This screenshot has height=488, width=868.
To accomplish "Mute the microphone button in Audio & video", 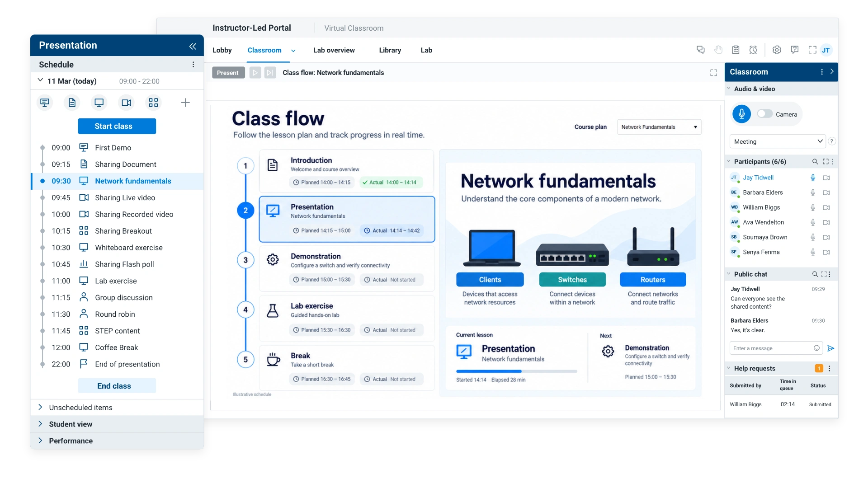I will pyautogui.click(x=741, y=114).
